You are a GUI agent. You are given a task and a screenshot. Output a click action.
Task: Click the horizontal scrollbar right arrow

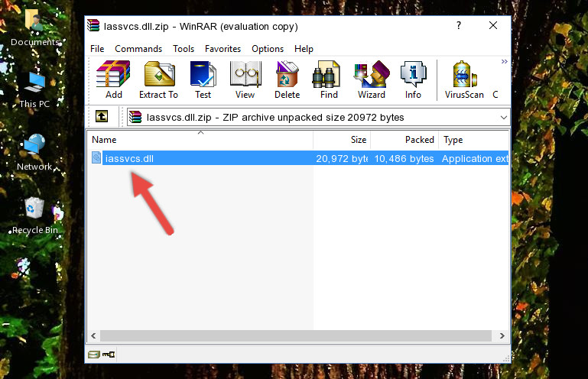click(502, 336)
